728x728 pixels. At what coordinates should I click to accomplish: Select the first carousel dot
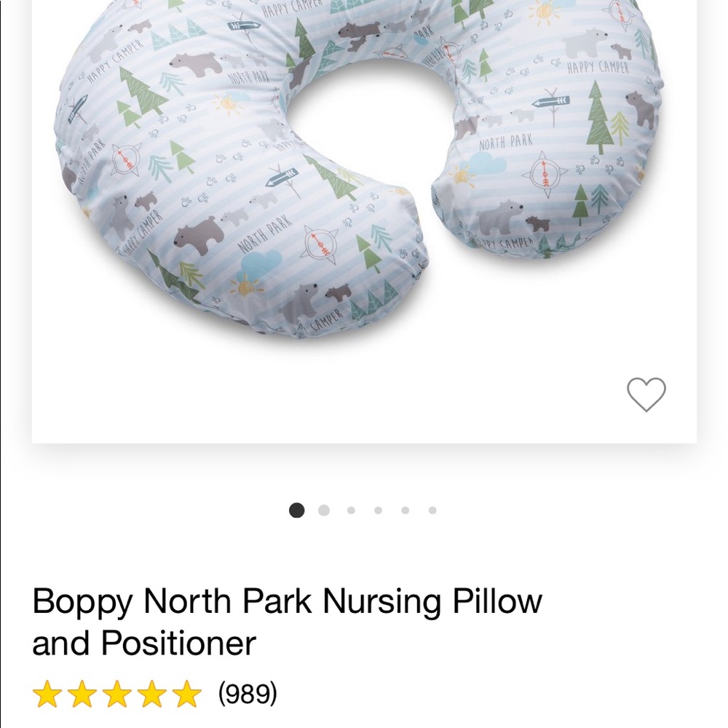click(297, 510)
